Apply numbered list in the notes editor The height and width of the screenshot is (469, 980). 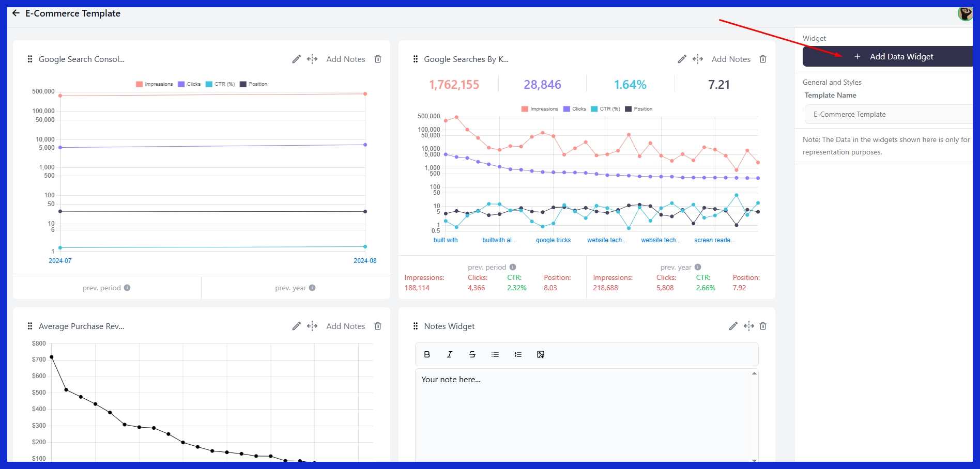coord(517,354)
